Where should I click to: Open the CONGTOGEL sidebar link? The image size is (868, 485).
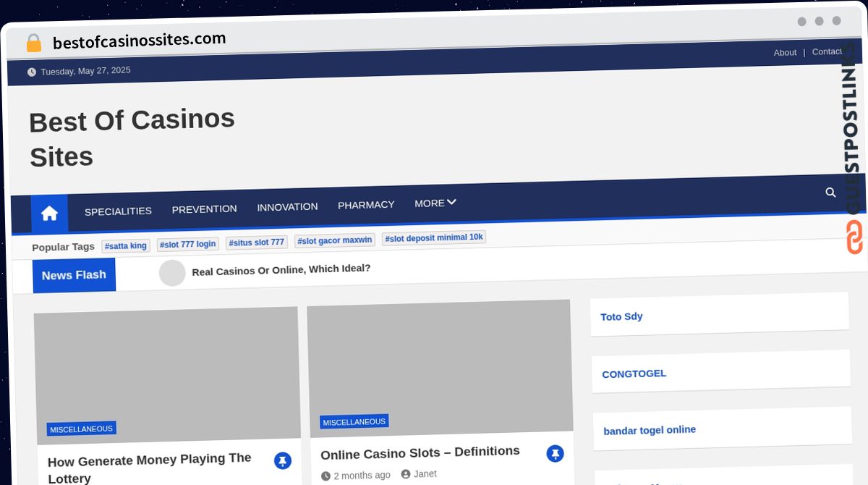pyautogui.click(x=634, y=374)
